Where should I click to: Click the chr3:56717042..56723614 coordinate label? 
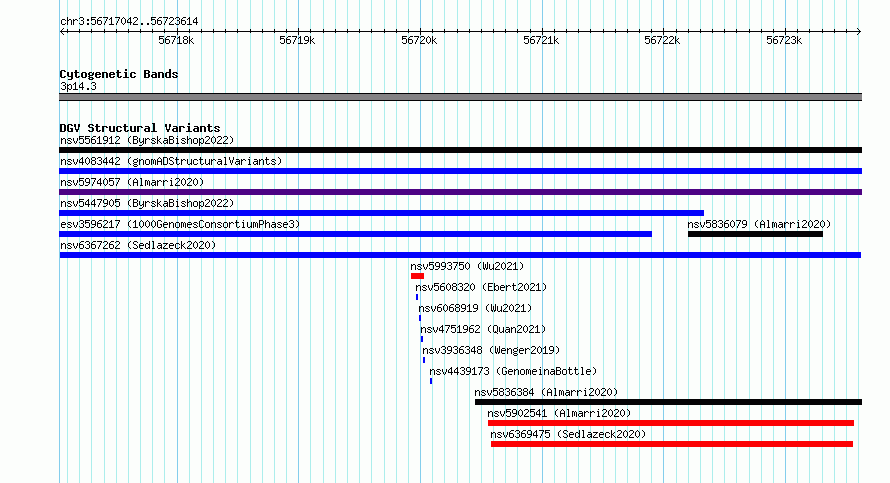[x=129, y=22]
